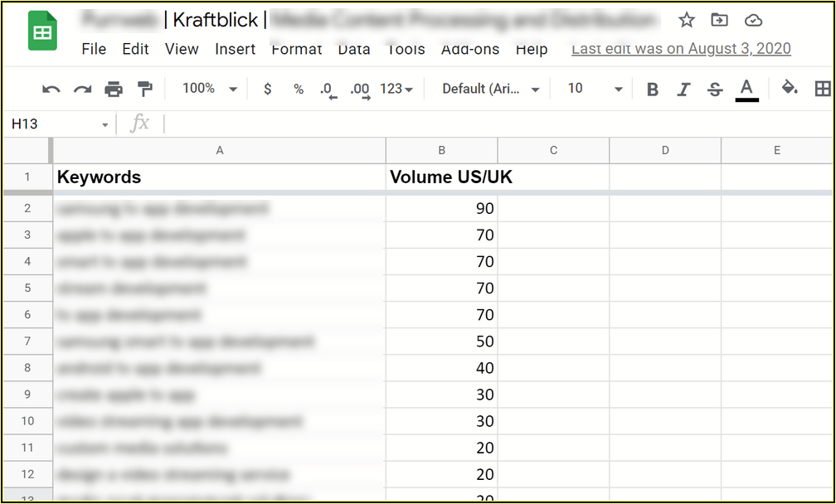The width and height of the screenshot is (836, 504).
Task: Activate the paint format tool
Action: pos(144,89)
